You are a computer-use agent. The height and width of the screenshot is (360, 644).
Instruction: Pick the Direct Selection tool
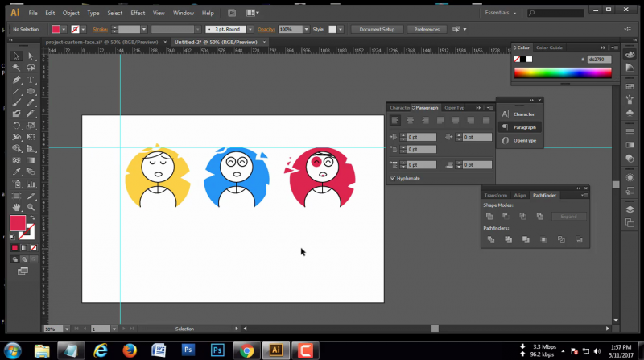coord(31,56)
